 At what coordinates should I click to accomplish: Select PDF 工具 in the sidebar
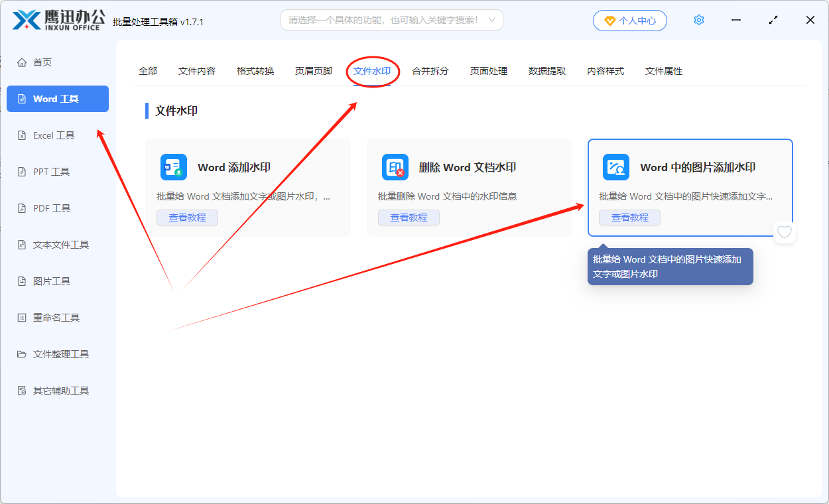click(x=50, y=208)
